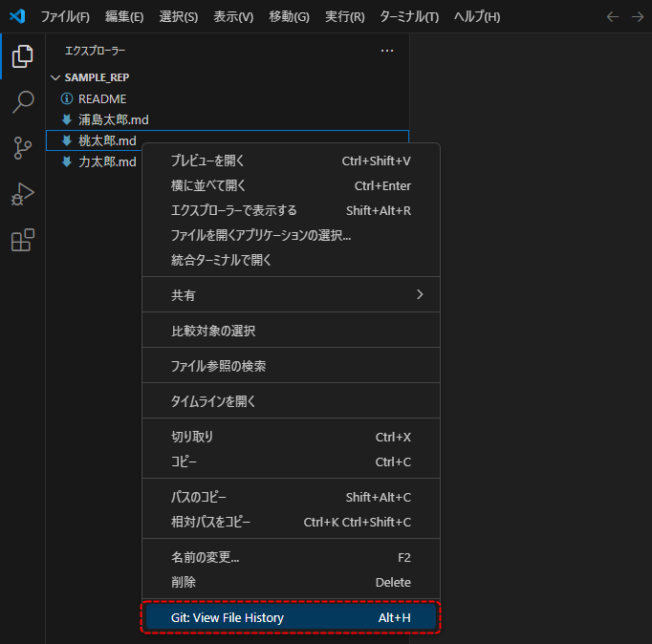652x644 pixels.
Task: Open the 選択(S) menu
Action: [x=179, y=17]
